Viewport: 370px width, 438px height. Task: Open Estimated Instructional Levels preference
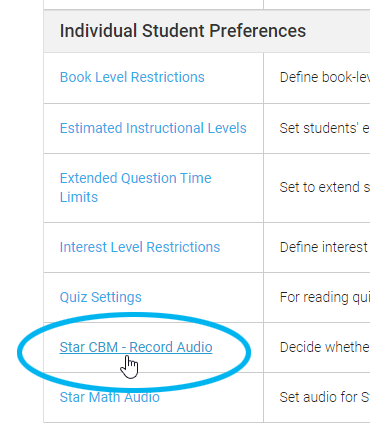click(x=153, y=128)
